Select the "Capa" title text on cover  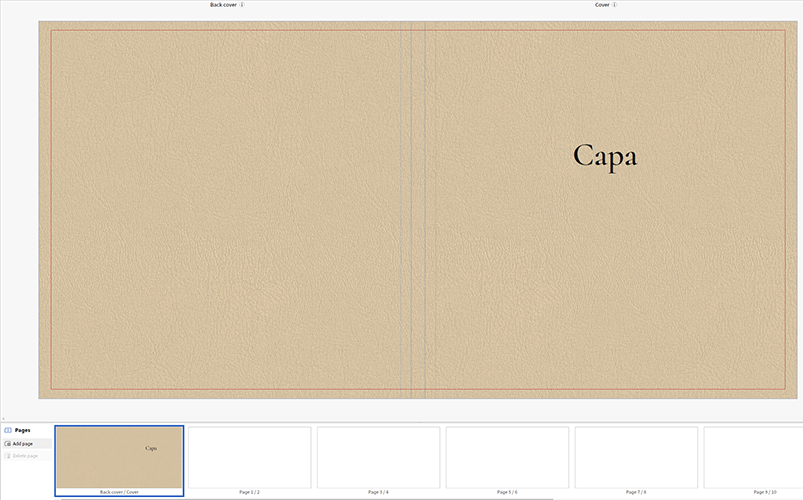pyautogui.click(x=604, y=156)
